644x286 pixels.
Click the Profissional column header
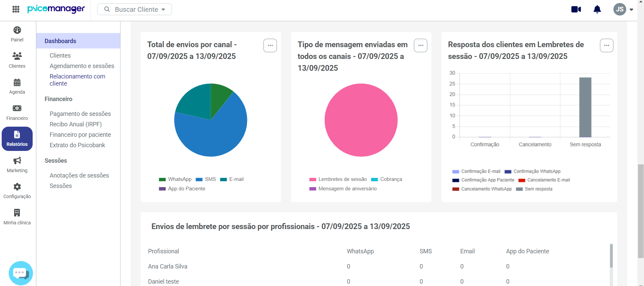coord(164,251)
